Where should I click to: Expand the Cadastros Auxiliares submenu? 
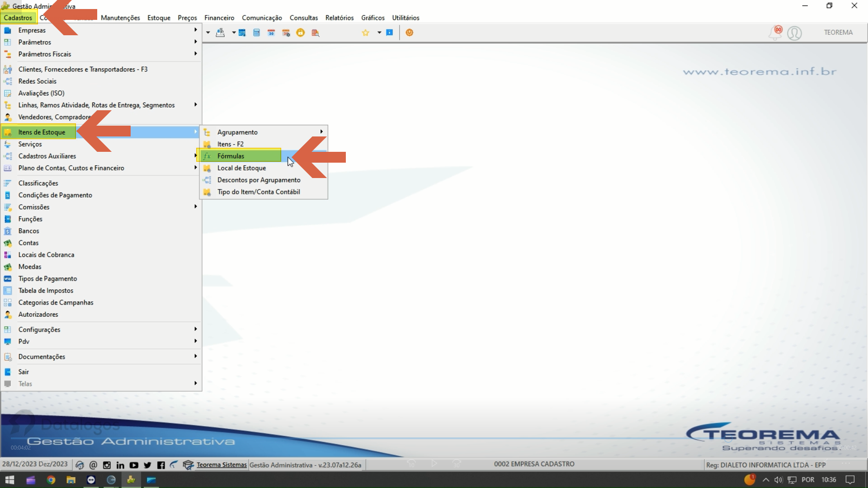196,156
